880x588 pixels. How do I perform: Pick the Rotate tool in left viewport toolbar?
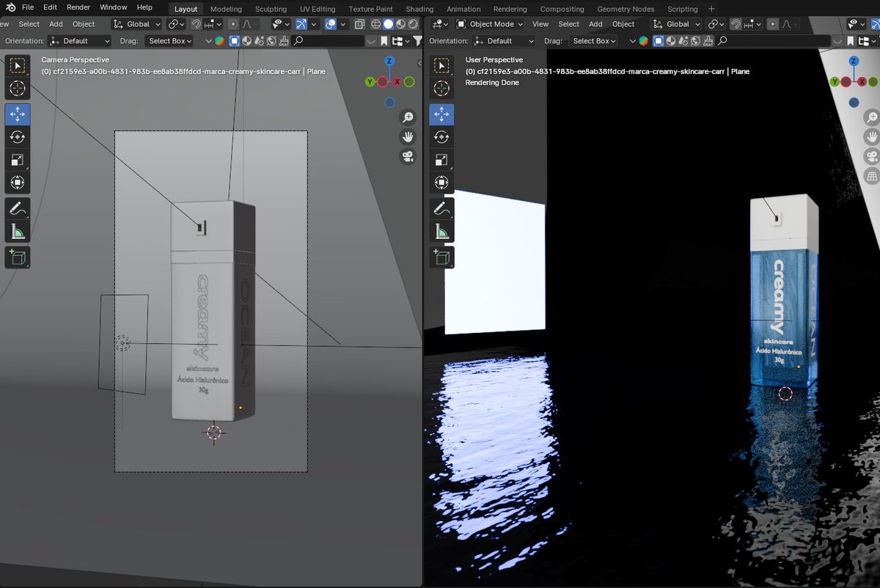point(18,137)
